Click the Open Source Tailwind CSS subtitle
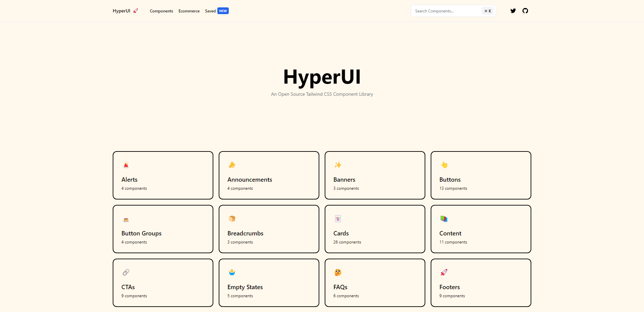The height and width of the screenshot is (312, 644). pos(322,94)
